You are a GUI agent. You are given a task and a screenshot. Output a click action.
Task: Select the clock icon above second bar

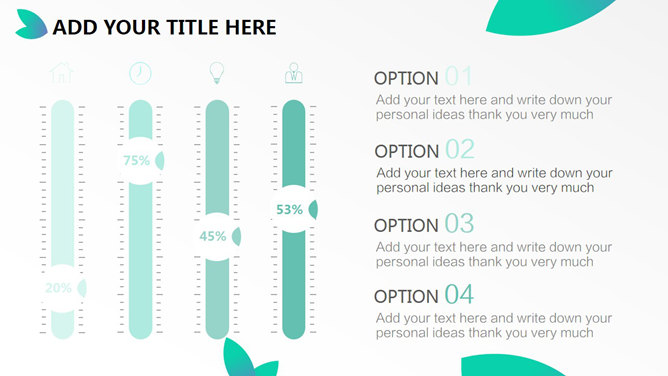coord(140,73)
